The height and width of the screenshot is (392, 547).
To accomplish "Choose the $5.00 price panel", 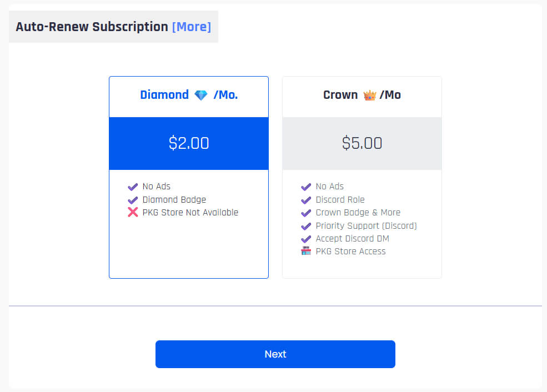I will pos(362,143).
